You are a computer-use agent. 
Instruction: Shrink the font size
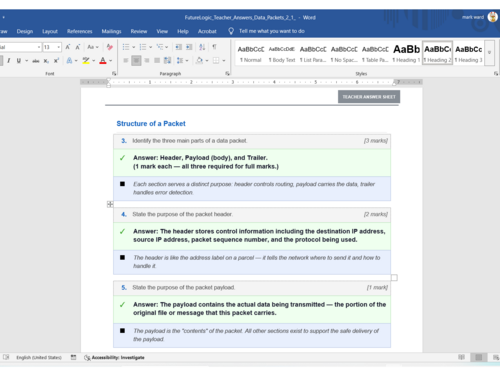[78, 47]
